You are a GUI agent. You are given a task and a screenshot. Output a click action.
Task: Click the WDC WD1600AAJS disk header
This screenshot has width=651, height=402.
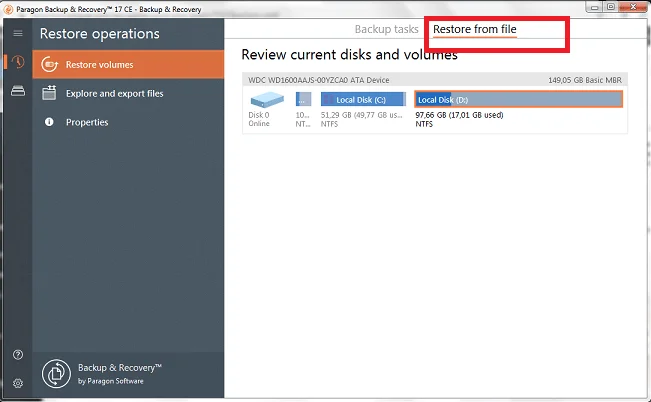318,80
